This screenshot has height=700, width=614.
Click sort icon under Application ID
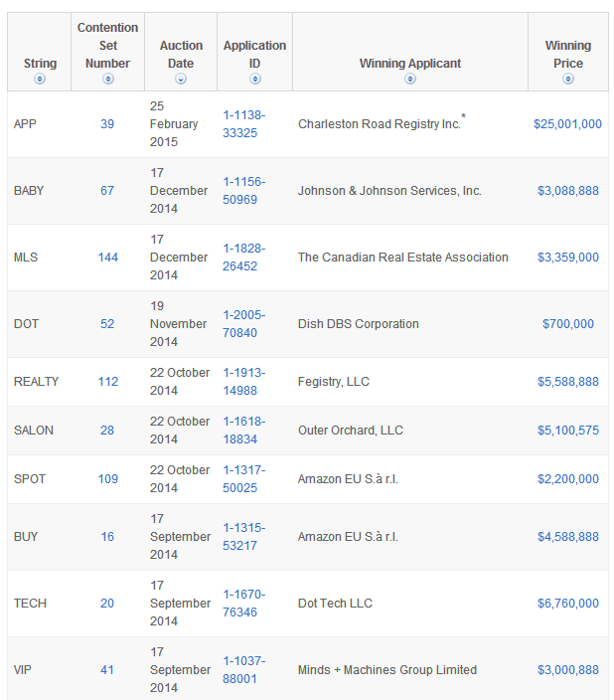click(x=254, y=79)
